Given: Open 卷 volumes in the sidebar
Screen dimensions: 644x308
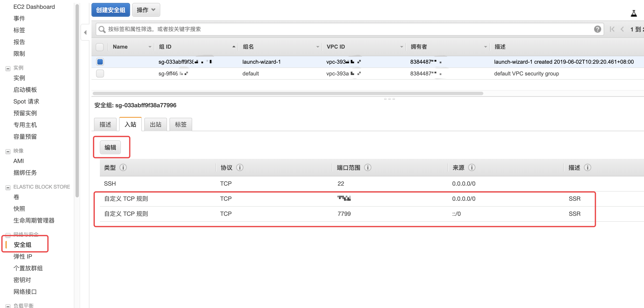Looking at the screenshot, I should (x=16, y=197).
